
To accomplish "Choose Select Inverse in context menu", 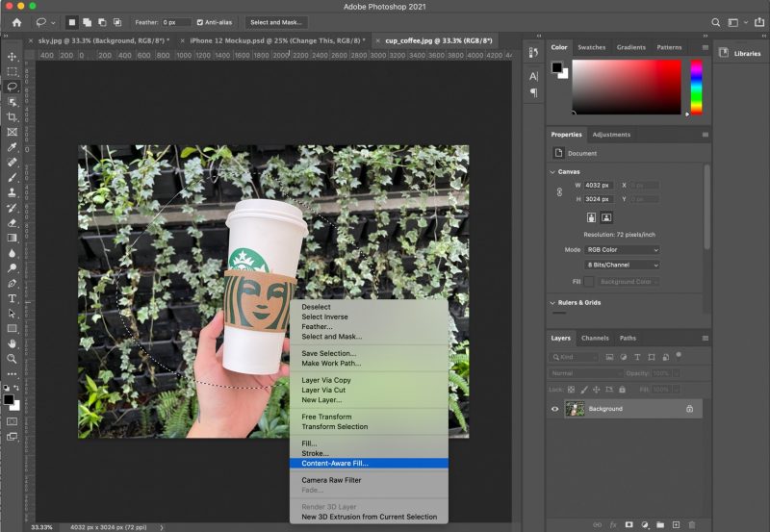I will (x=369, y=317).
